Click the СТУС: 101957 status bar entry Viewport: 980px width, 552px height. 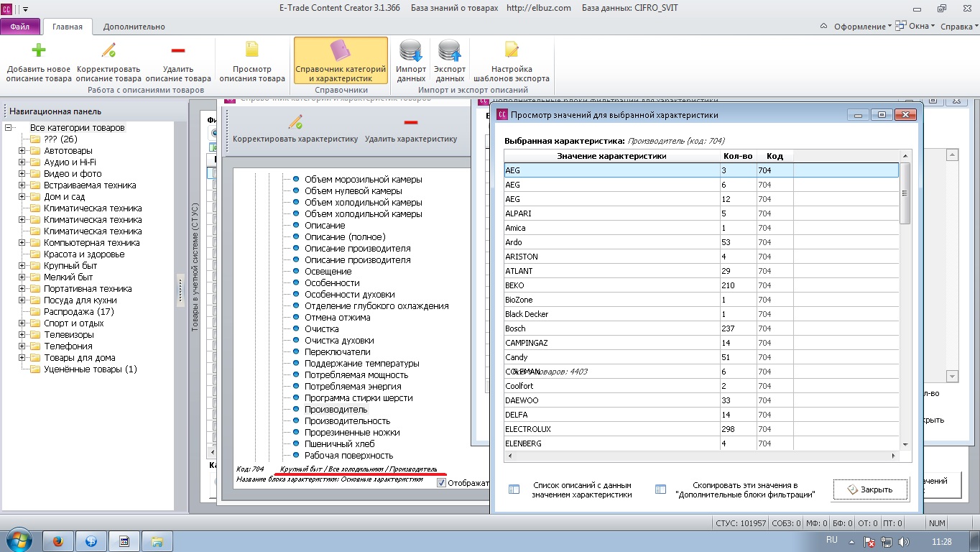click(741, 523)
